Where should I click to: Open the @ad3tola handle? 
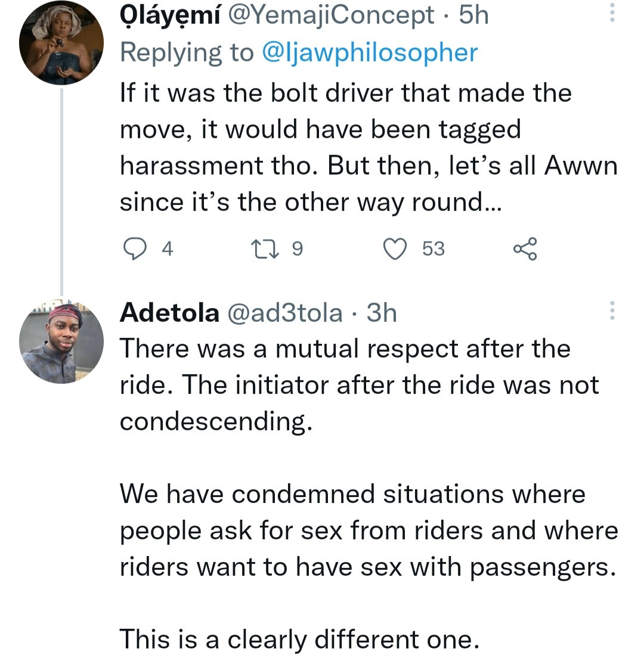coord(286,312)
